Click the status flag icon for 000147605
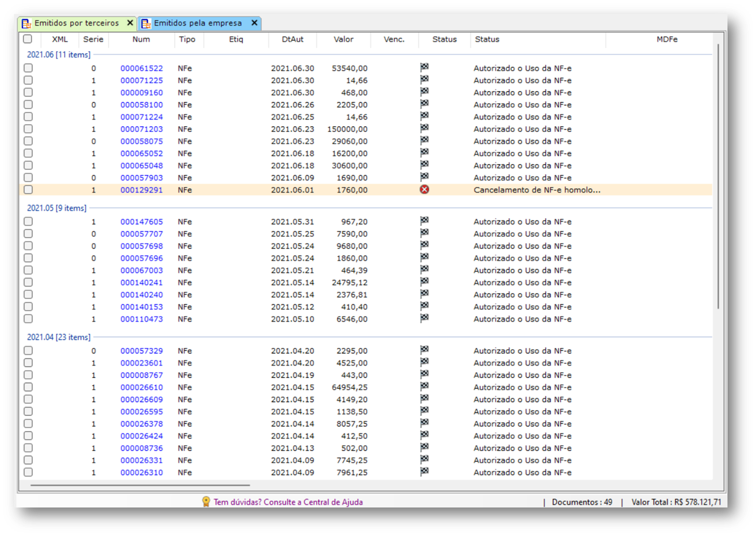The width and height of the screenshot is (756, 536). click(x=424, y=221)
